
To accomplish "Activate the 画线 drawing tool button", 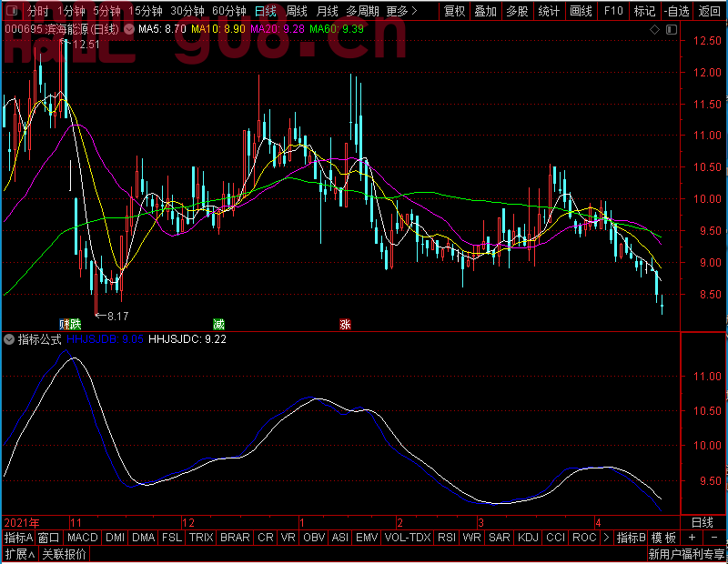I will click(x=581, y=11).
